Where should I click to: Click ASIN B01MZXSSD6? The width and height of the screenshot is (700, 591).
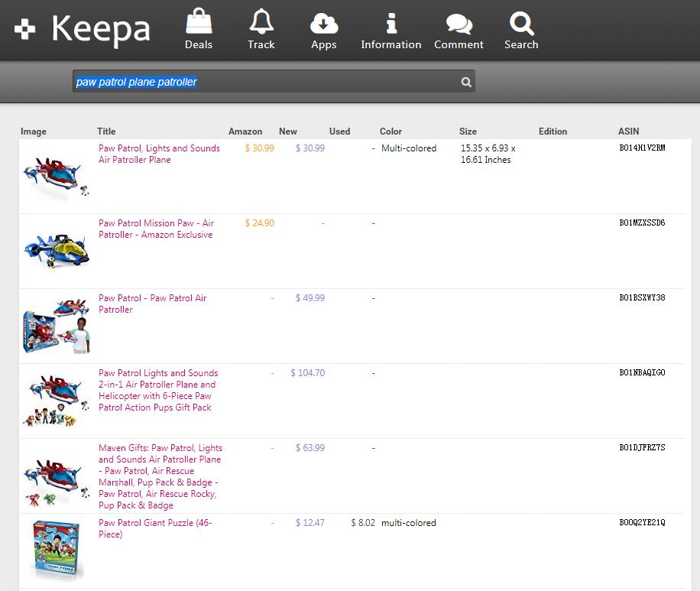pyautogui.click(x=642, y=222)
